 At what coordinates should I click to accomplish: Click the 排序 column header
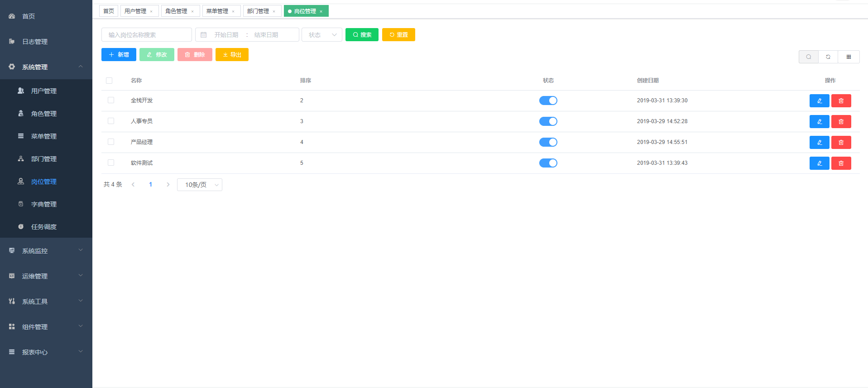(306, 81)
